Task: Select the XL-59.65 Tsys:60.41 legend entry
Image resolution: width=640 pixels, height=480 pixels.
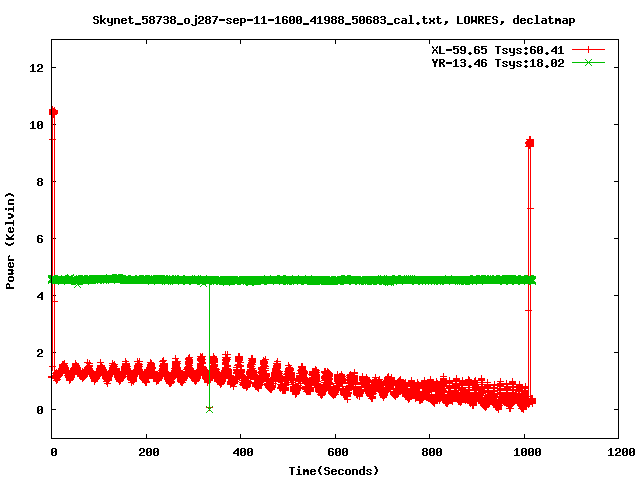Action: (498, 50)
